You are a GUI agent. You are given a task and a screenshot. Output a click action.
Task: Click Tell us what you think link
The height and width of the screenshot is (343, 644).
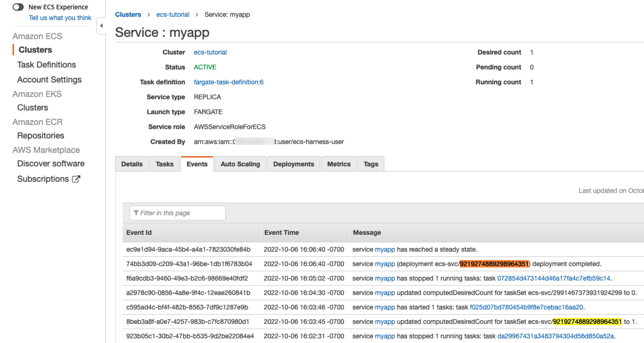coord(60,18)
